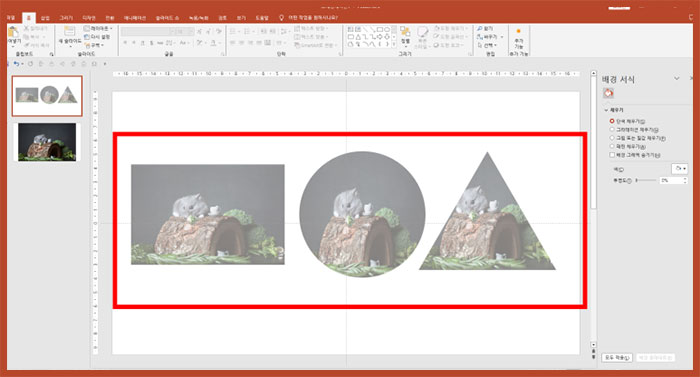
Task: Select the rectangle shape in shapes gallery
Action: pos(379,29)
